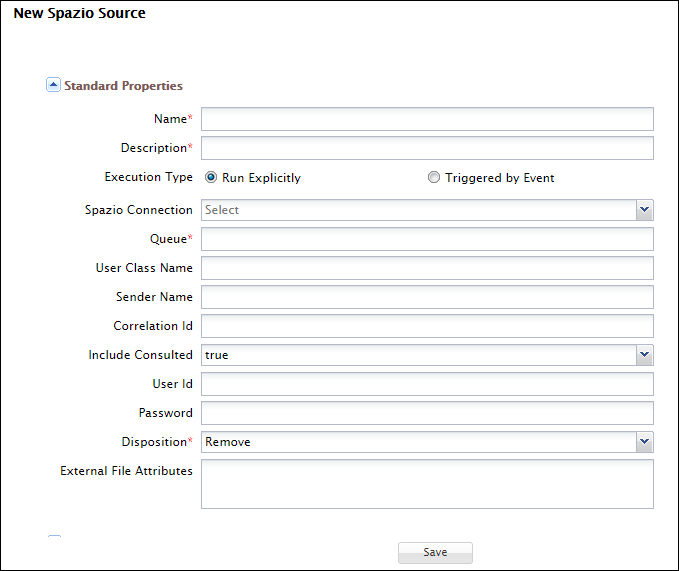
Task: Focus the External File Attributes text area
Action: point(427,484)
